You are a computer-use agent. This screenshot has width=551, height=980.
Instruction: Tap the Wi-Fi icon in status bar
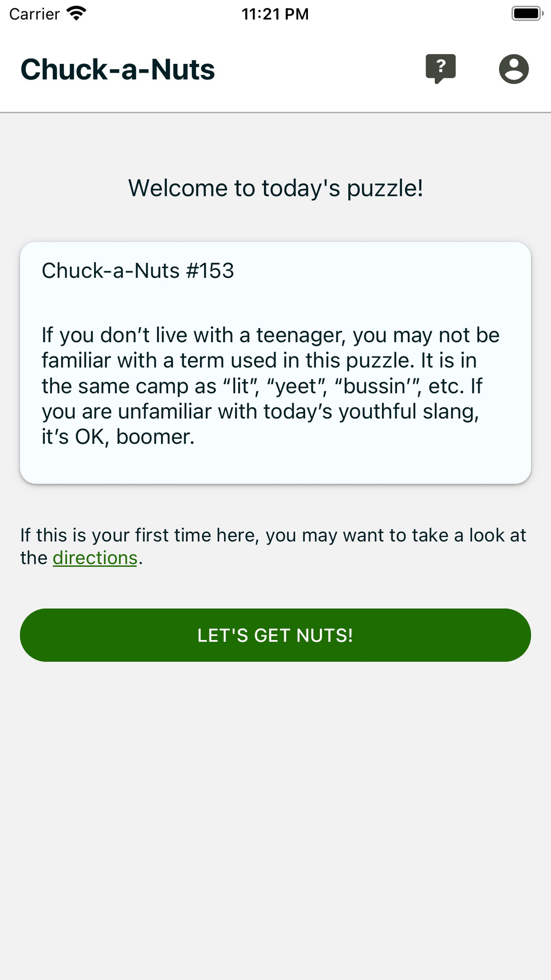coord(76,13)
